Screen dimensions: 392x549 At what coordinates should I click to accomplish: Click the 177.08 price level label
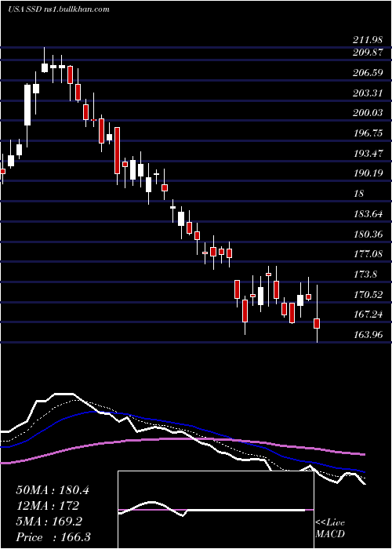point(368,254)
